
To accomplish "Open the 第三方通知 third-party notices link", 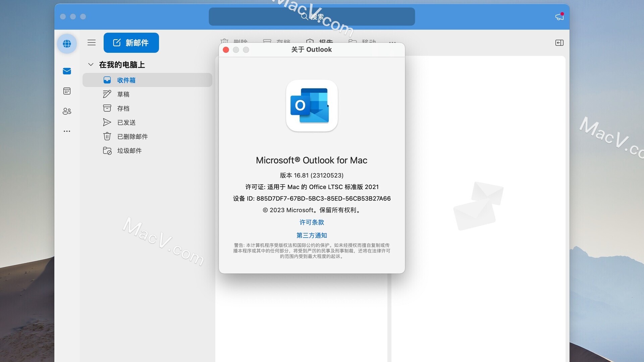I will click(312, 235).
